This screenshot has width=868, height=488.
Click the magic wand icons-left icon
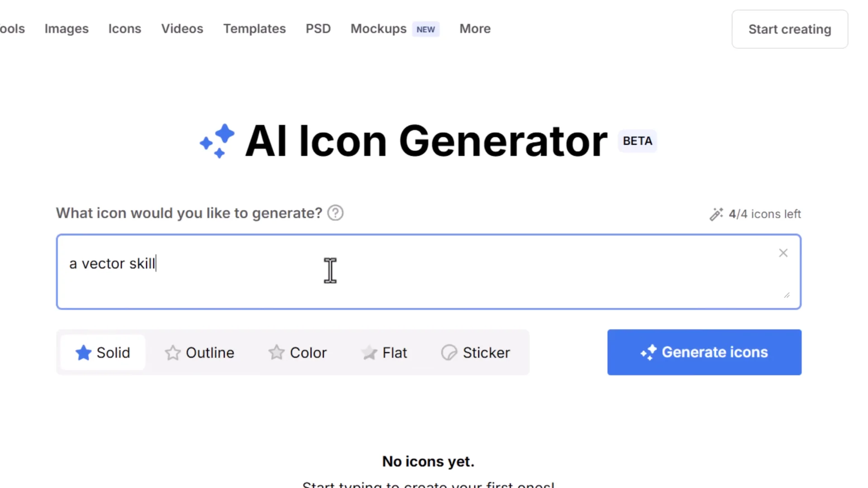(716, 214)
